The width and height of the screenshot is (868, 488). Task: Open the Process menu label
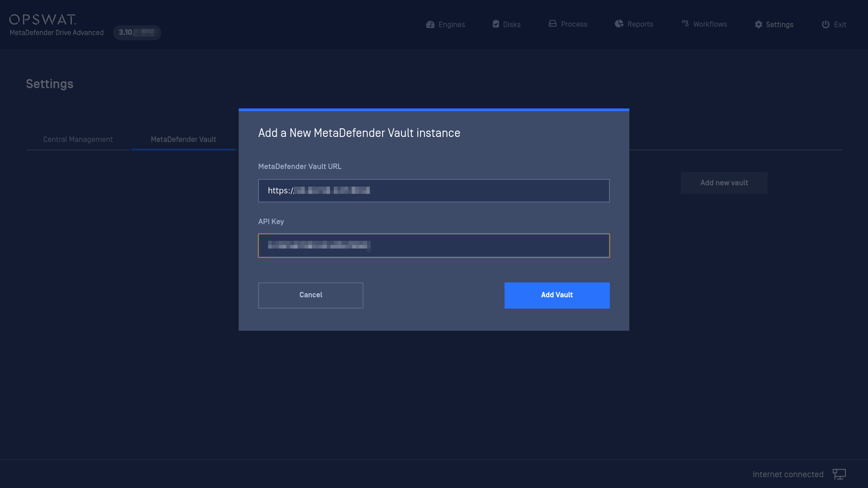tap(574, 24)
